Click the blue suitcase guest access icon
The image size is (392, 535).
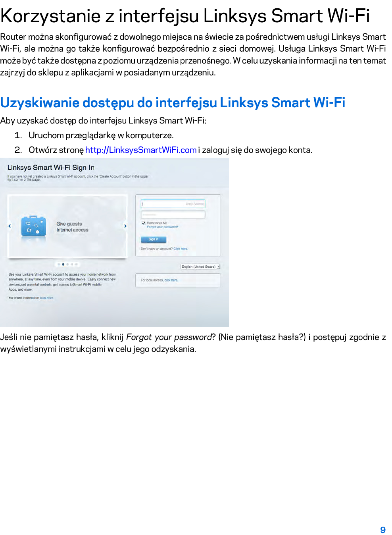[x=33, y=226]
